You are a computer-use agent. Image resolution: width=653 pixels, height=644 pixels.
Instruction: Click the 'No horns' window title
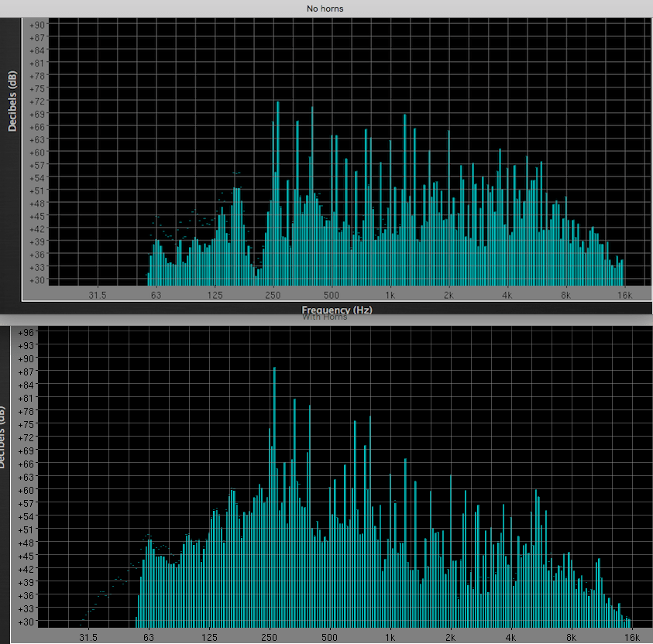(325, 9)
